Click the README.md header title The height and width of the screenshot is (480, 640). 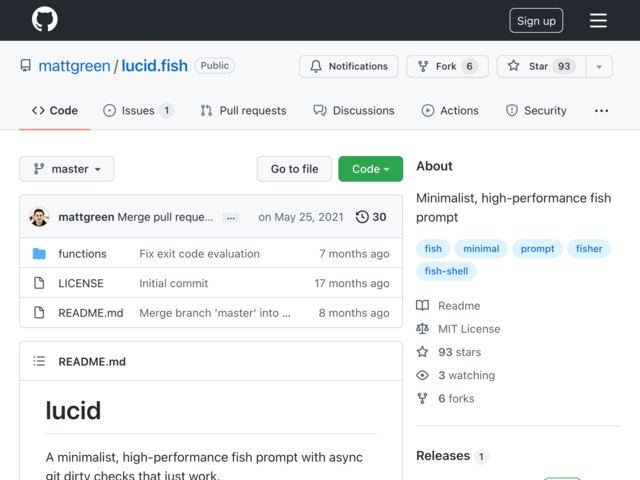click(92, 362)
